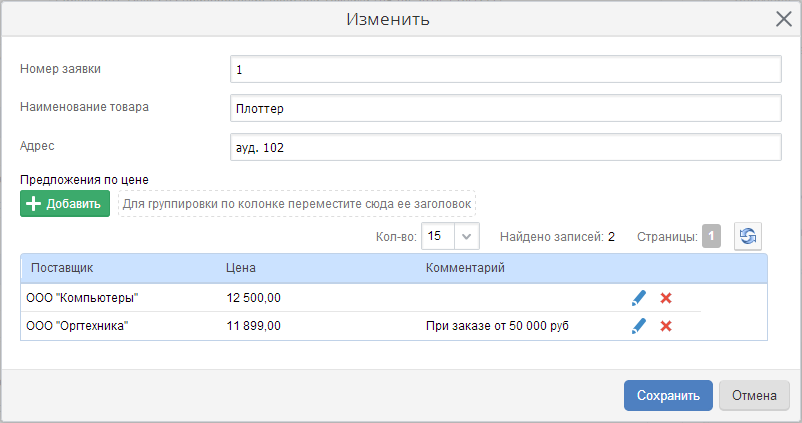Sort by the Комментарий column header
This screenshot has width=802, height=423.
(x=465, y=268)
